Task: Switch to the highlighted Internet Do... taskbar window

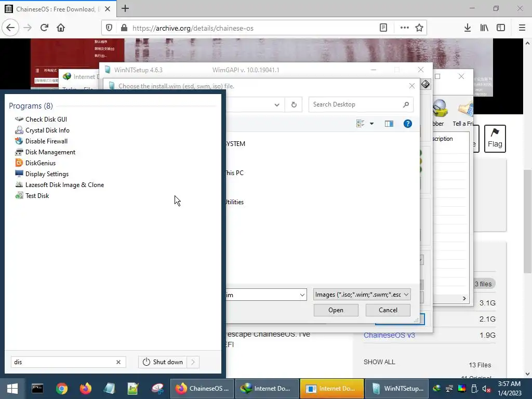Action: pos(332,389)
